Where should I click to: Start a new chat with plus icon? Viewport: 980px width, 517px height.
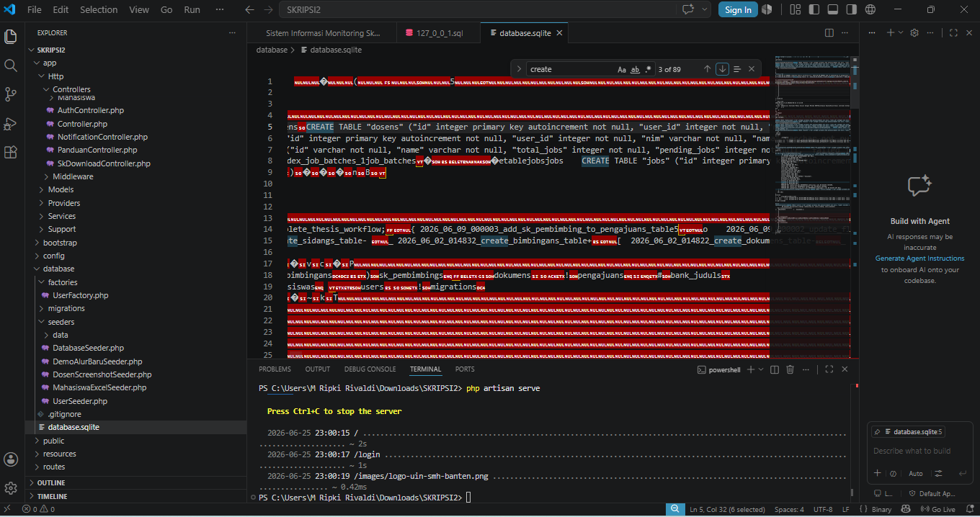point(890,33)
